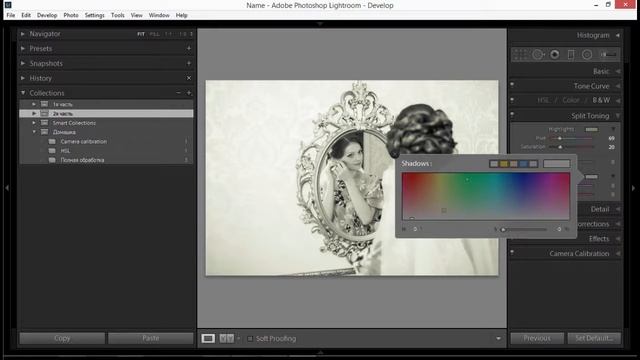The height and width of the screenshot is (360, 640).
Task: Set Navigator zoom to FIT
Action: pyautogui.click(x=141, y=34)
